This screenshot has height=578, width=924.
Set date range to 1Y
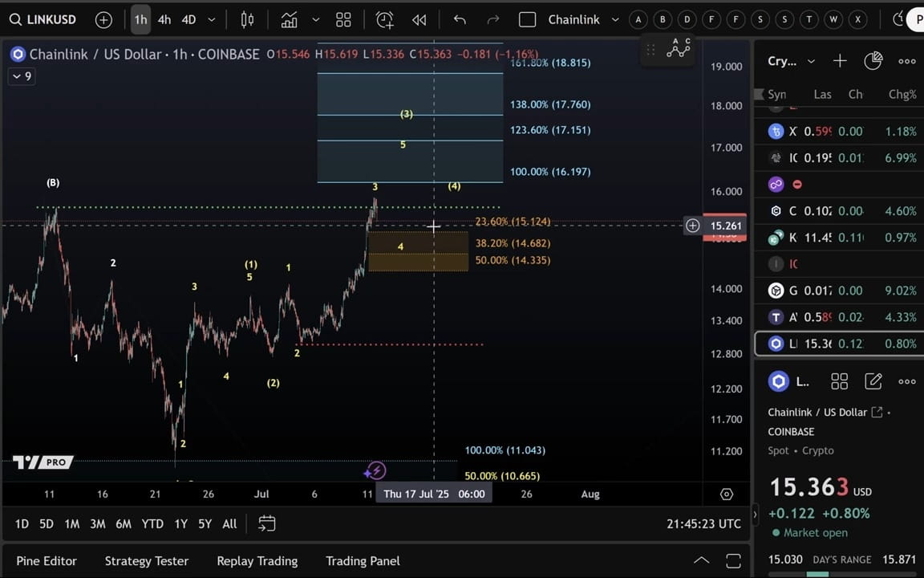point(181,523)
